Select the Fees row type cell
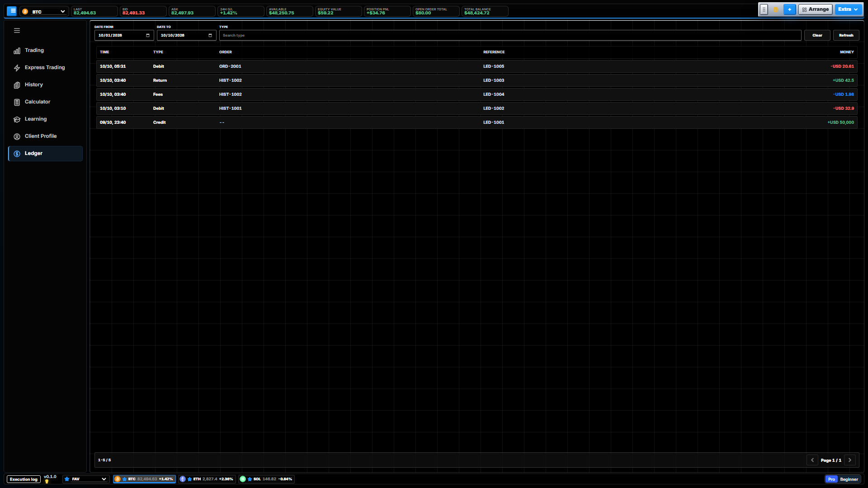 tap(158, 94)
